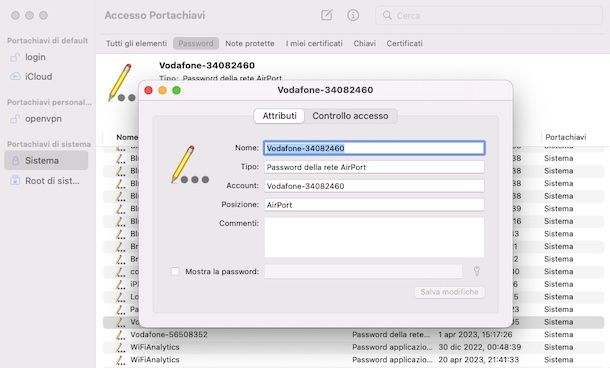610x368 pixels.
Task: Click the Salva modifiche button
Action: point(449,292)
